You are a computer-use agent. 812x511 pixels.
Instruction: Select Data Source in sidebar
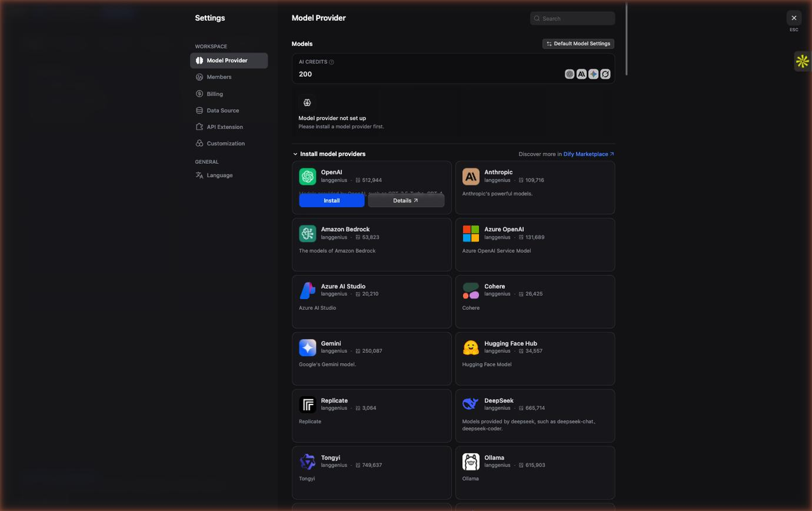pos(223,110)
